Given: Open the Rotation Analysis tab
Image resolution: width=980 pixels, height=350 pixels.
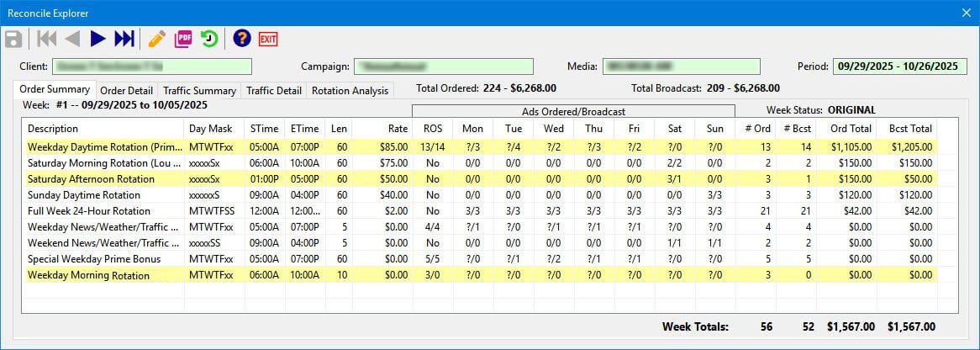Looking at the screenshot, I should coord(350,91).
